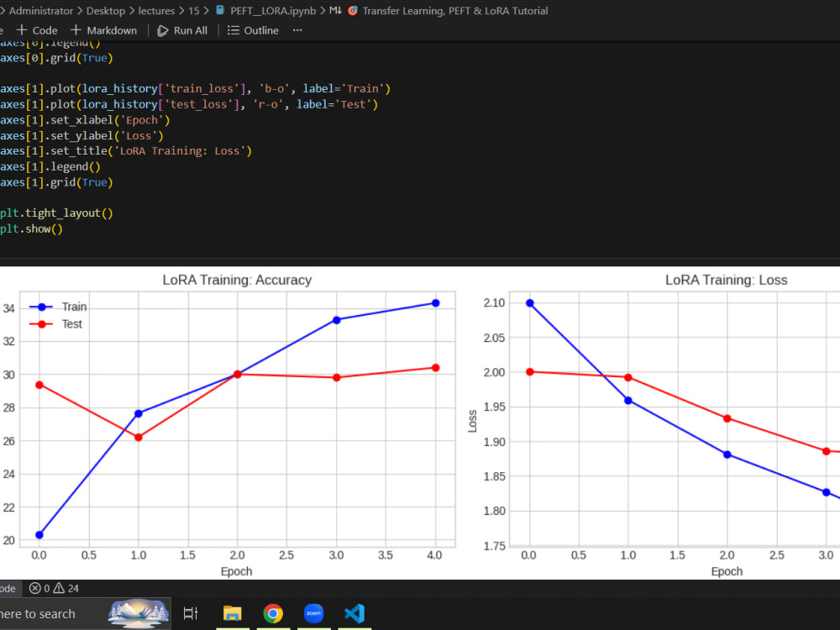The height and width of the screenshot is (630, 840).
Task: Click the axes[1].set_xlabel('Epoch') line
Action: (85, 120)
